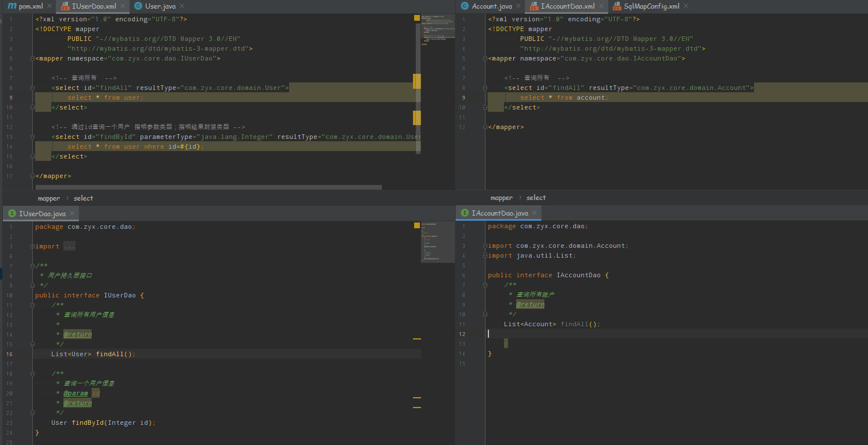Close the Account.java tab

pos(518,6)
